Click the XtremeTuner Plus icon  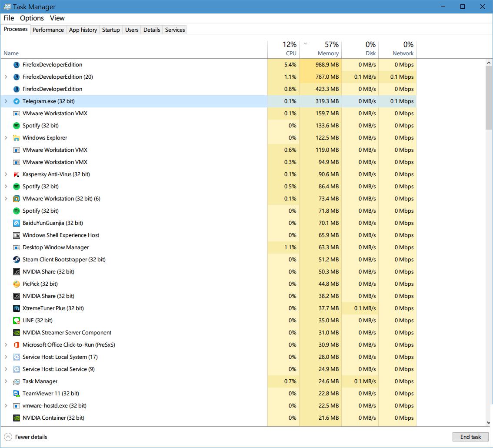click(x=17, y=308)
